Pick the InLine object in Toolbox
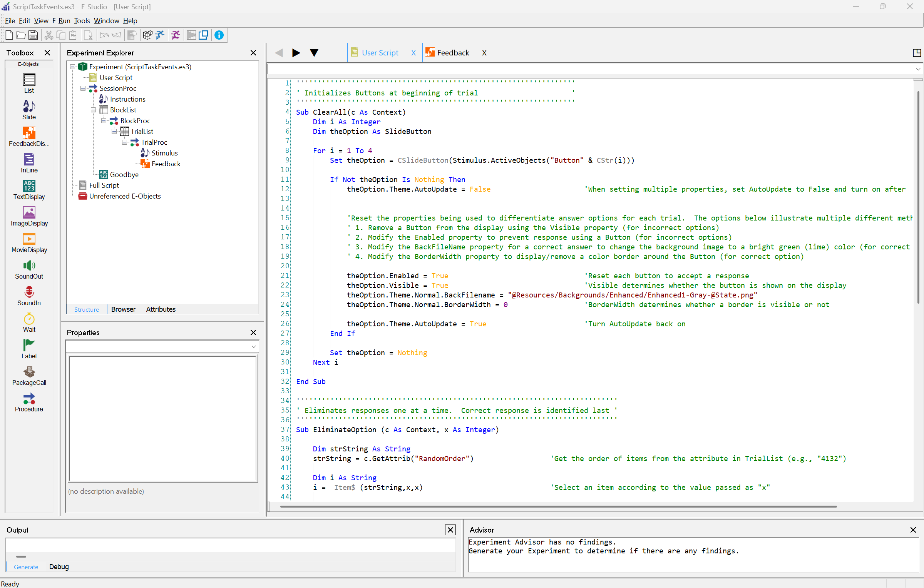 [29, 163]
